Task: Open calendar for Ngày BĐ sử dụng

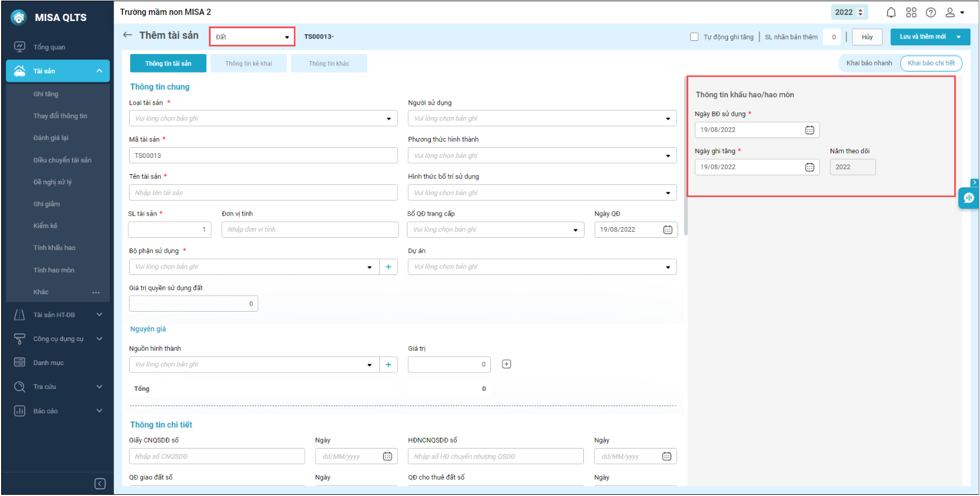Action: coord(810,130)
